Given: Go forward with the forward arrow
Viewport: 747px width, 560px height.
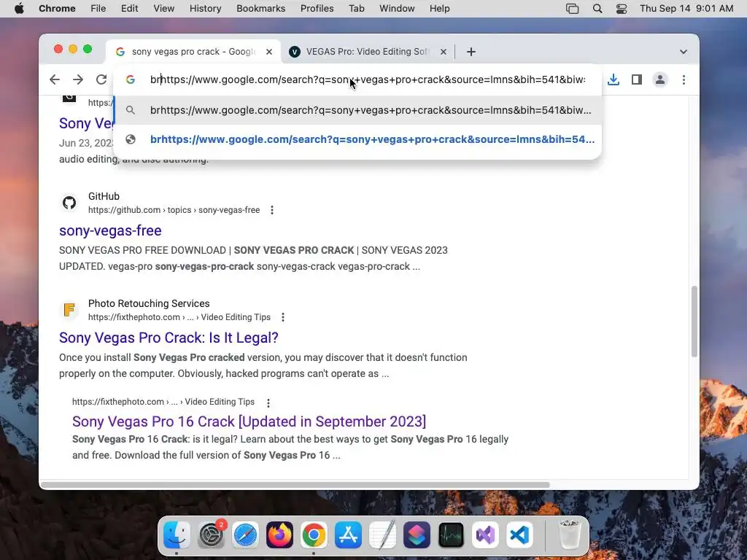Looking at the screenshot, I should [78, 79].
